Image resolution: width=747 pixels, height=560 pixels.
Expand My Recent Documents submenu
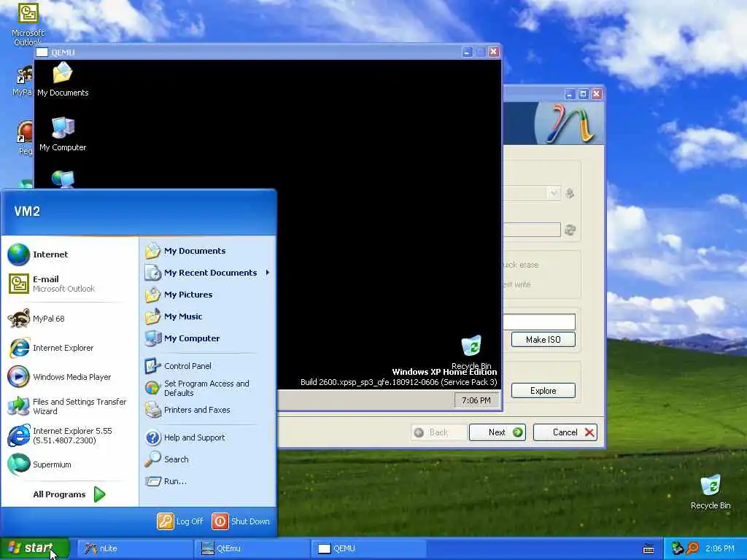[207, 273]
